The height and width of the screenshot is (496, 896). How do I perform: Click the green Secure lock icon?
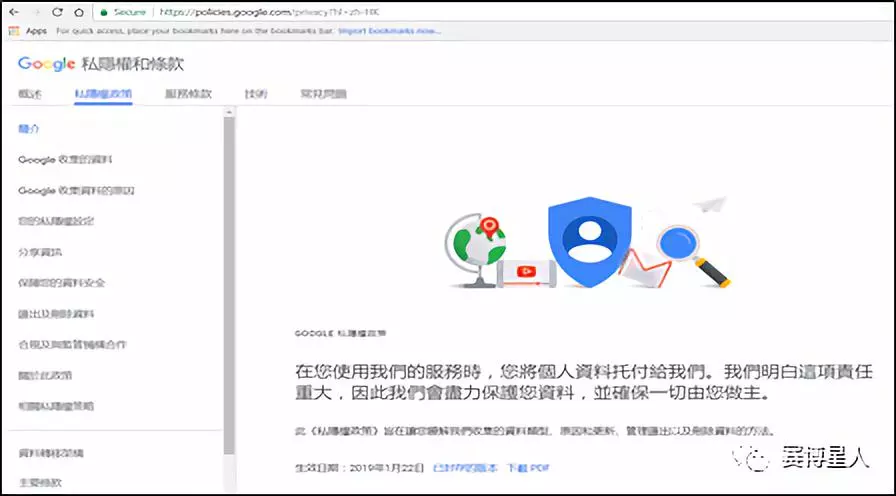point(103,12)
